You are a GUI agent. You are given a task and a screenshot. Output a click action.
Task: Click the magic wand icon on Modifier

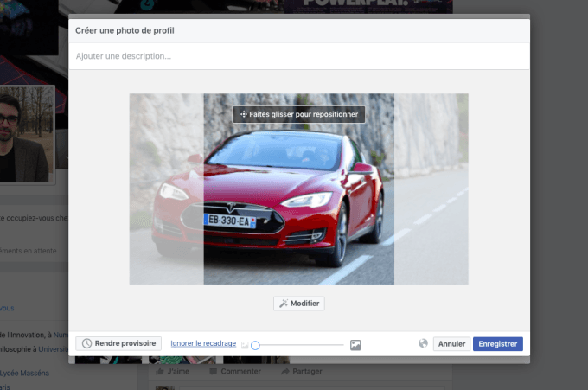(x=283, y=304)
